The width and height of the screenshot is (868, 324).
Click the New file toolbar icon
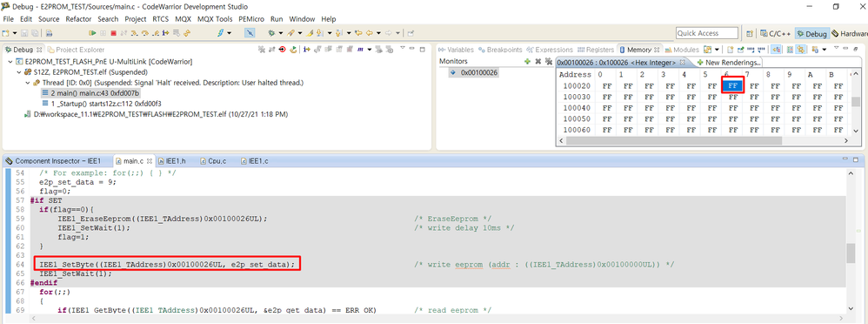click(6, 33)
